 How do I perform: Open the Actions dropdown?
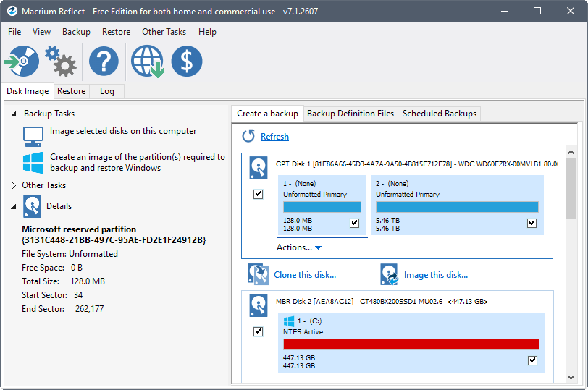[x=298, y=247]
